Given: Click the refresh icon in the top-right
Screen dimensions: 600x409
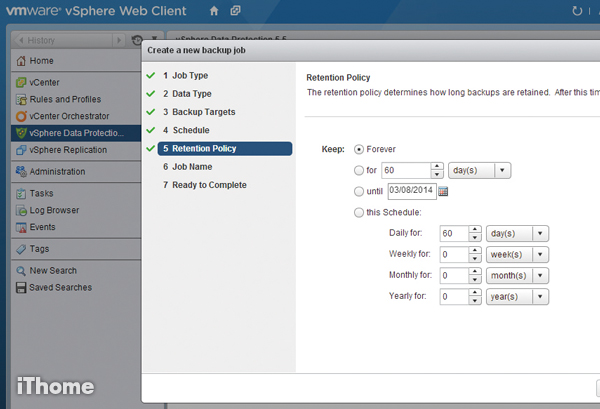Looking at the screenshot, I should coord(577,11).
